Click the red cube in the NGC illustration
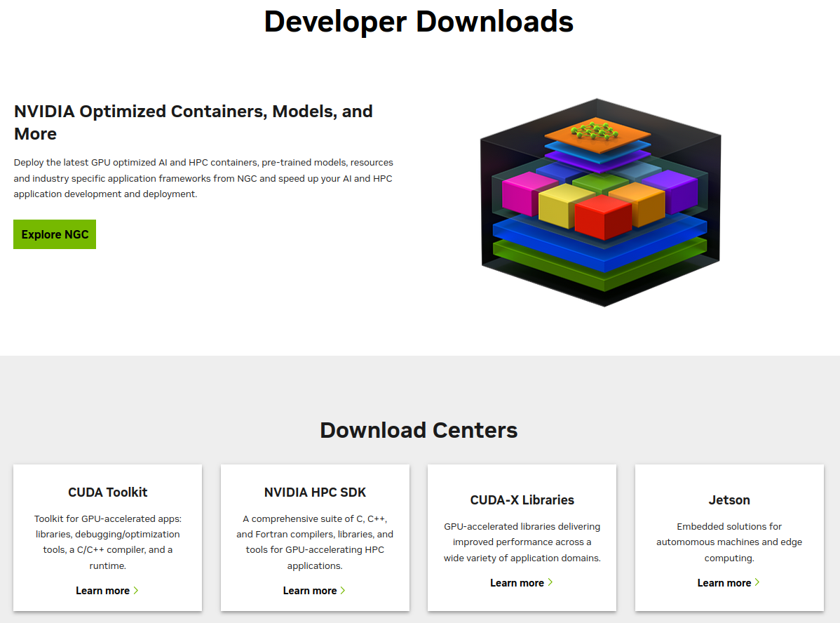This screenshot has height=623, width=840. (602, 215)
